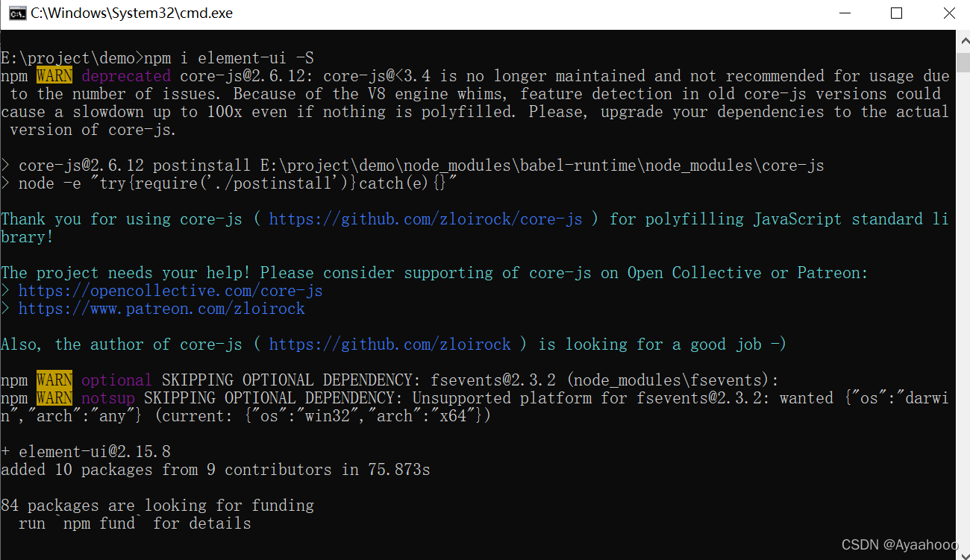Click the prompt path 'E:\project\demo>'
This screenshot has width=970, height=560.
pos(72,58)
